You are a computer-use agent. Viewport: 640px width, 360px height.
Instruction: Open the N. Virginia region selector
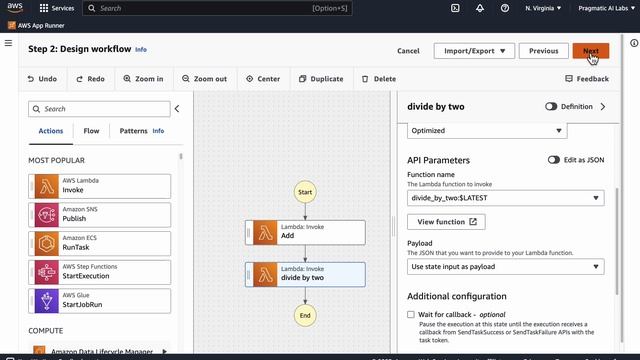pos(543,8)
